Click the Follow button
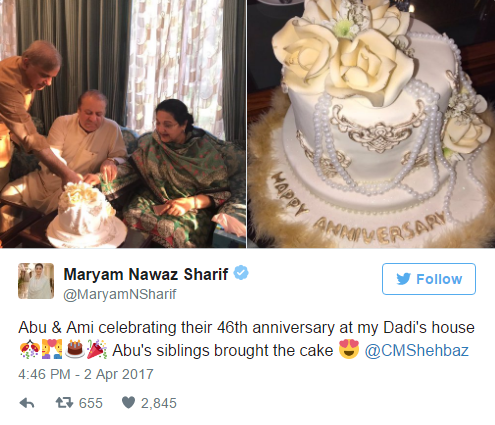 click(429, 279)
